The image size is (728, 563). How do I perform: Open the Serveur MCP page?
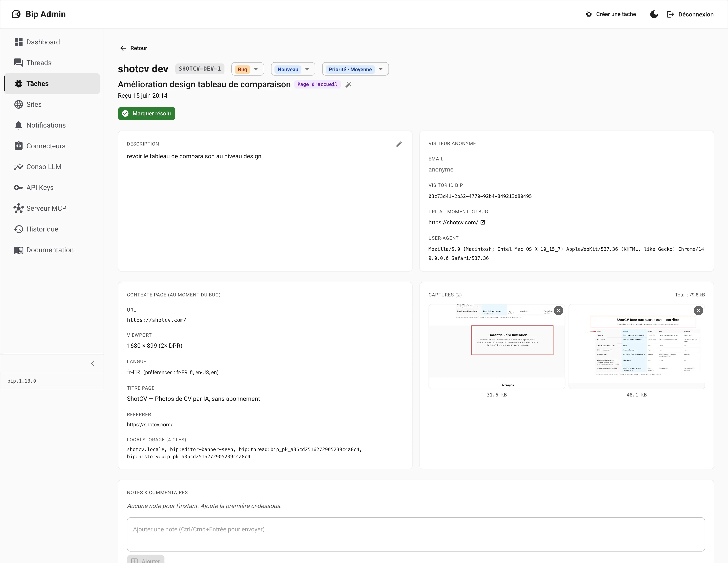pos(52,208)
